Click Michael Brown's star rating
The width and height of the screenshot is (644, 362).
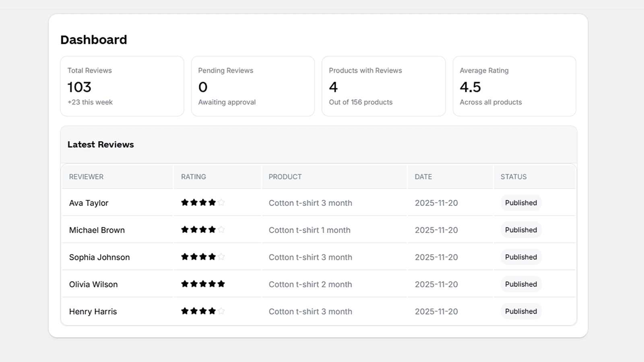tap(203, 230)
